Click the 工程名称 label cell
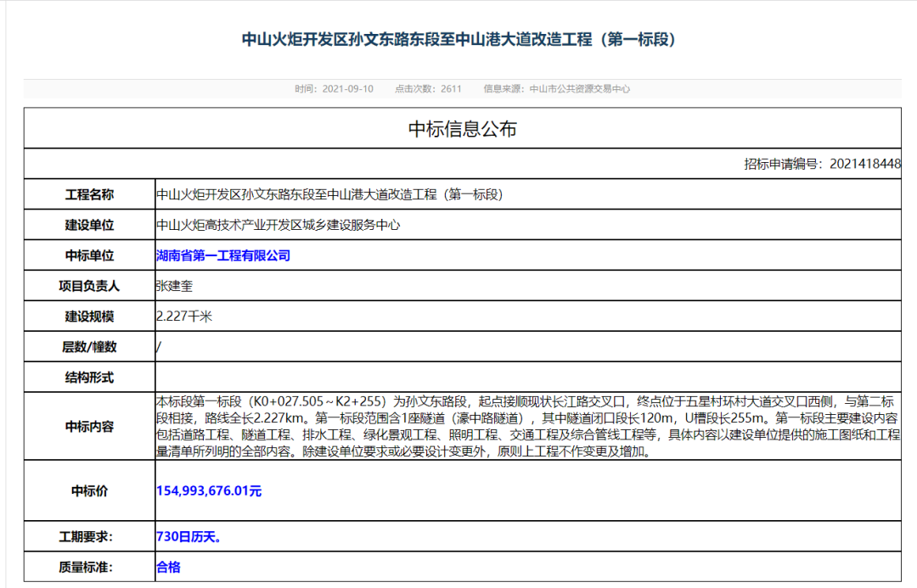917x588 pixels. [x=89, y=194]
